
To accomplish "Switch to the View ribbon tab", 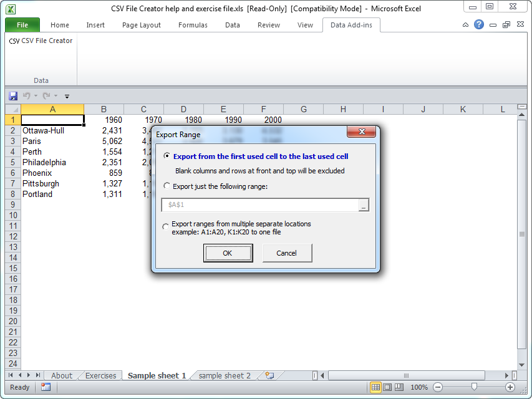I will point(305,25).
